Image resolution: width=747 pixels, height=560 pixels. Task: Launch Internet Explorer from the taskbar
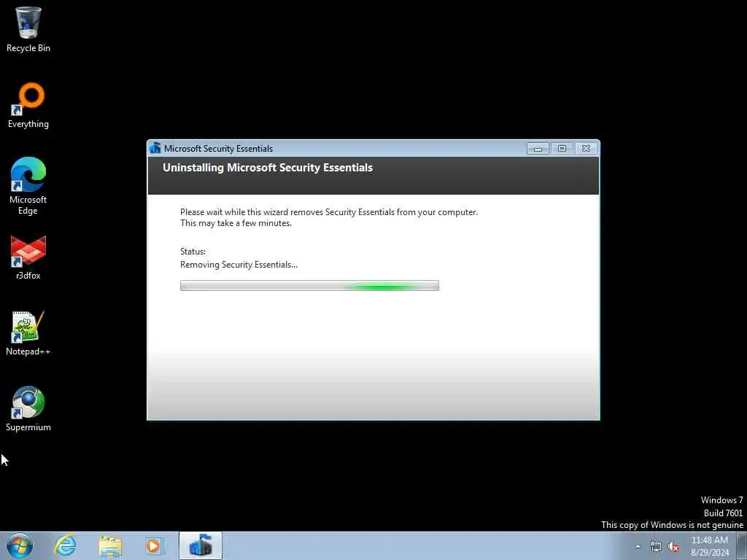tap(65, 545)
